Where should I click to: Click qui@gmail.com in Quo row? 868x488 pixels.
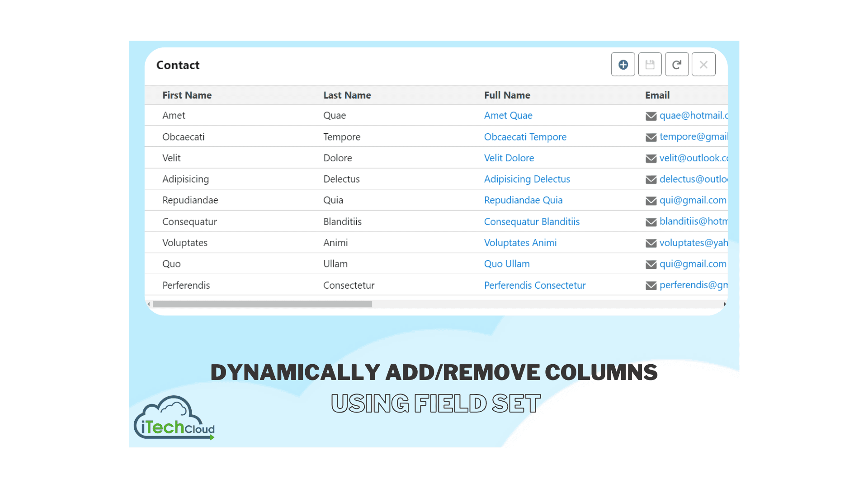[693, 264]
